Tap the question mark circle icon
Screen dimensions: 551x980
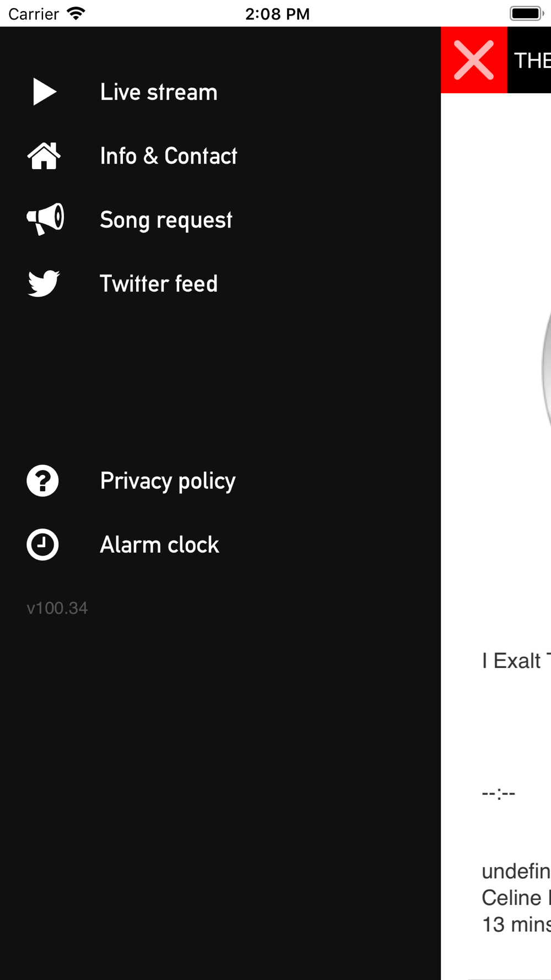tap(42, 481)
